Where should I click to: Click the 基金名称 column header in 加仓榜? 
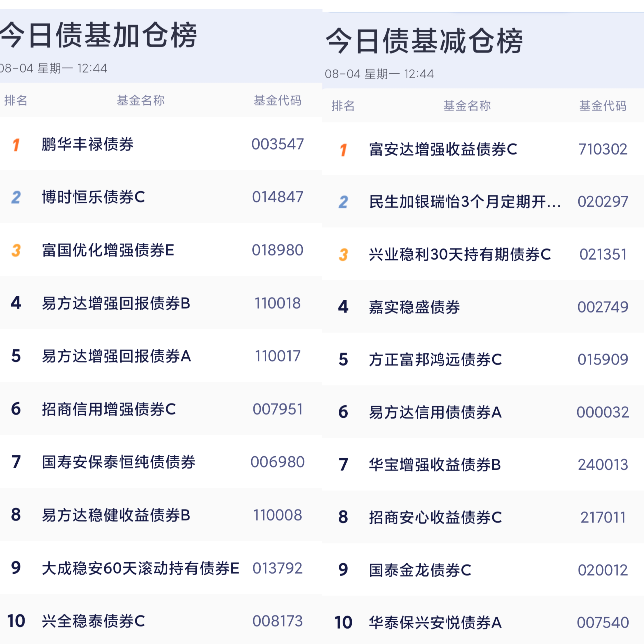tap(141, 100)
